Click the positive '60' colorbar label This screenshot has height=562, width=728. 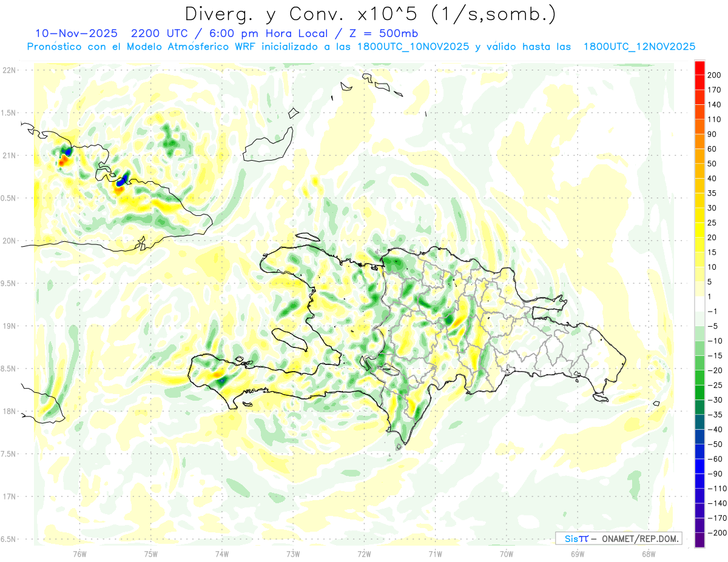[712, 149]
